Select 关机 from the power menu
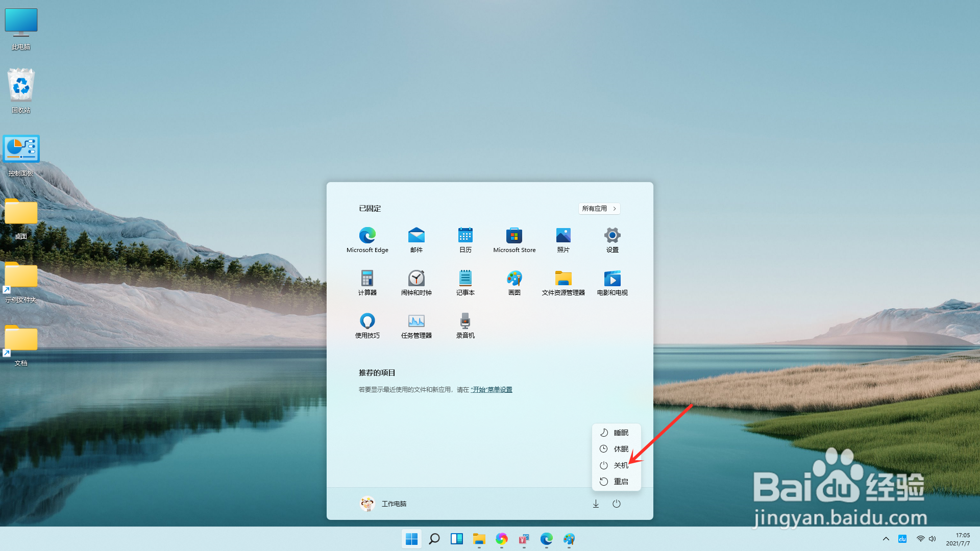Viewport: 980px width, 551px height. click(x=620, y=465)
